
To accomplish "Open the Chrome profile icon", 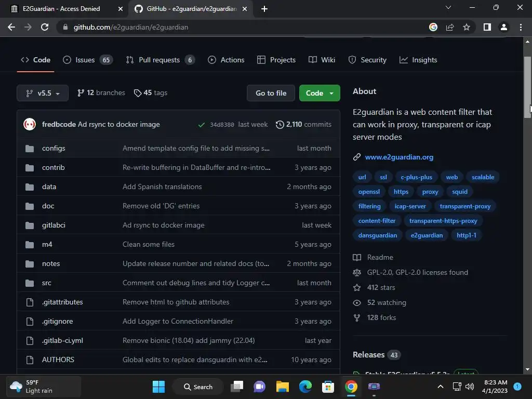I will (504, 27).
